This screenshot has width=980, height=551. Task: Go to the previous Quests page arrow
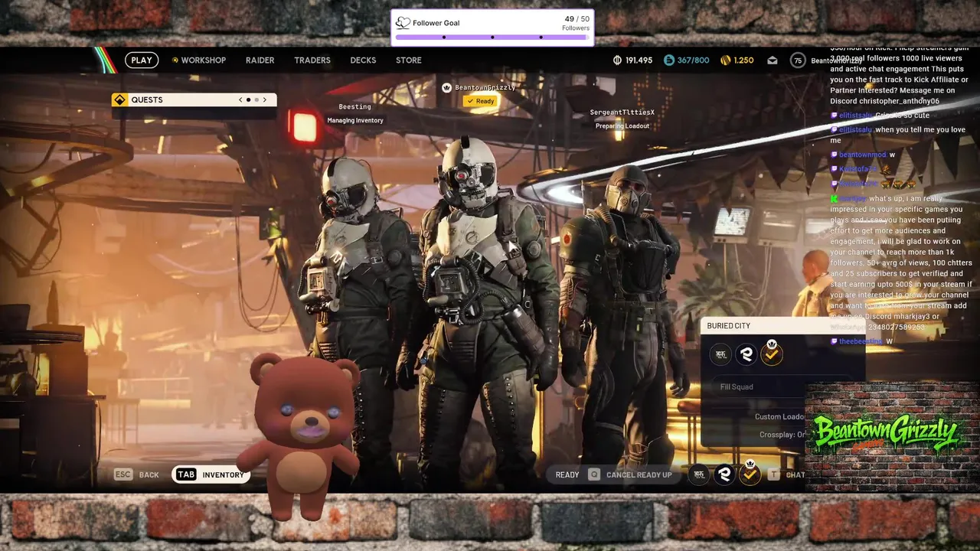click(240, 99)
